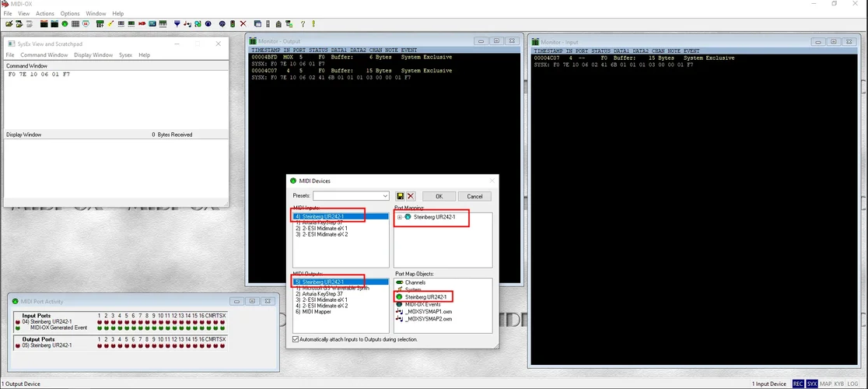
Task: Select Channels in Port Map Objects list
Action: (415, 282)
